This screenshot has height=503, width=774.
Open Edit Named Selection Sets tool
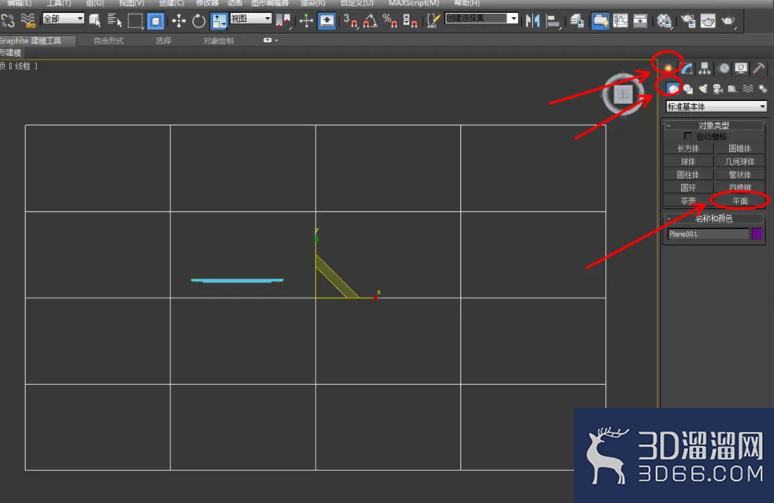click(x=433, y=21)
